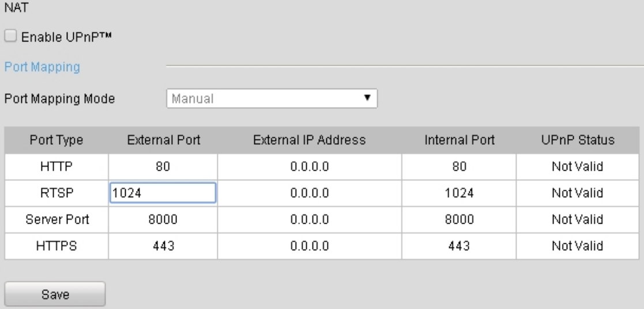The width and height of the screenshot is (644, 309).
Task: Select the HTTP external port cell
Action: [x=163, y=168]
